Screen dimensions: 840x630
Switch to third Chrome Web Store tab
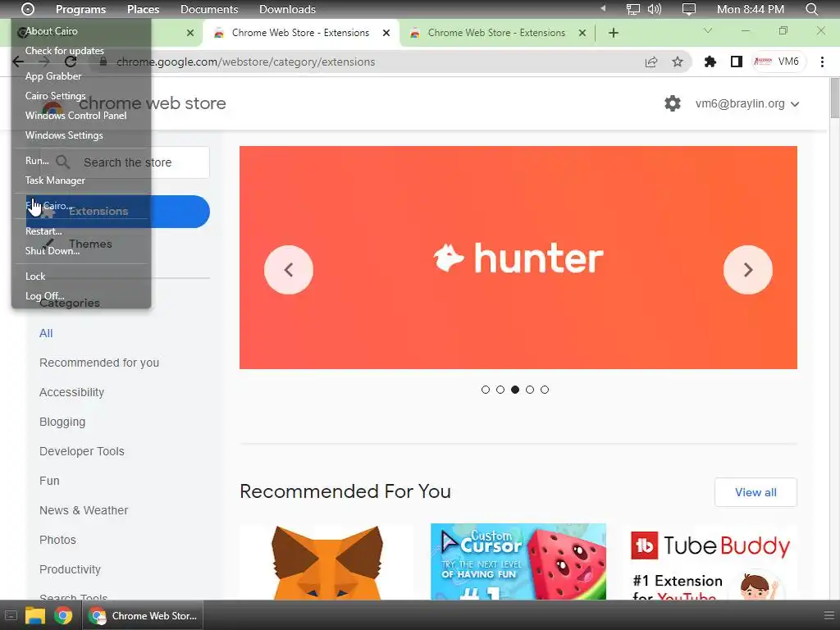[x=496, y=33]
